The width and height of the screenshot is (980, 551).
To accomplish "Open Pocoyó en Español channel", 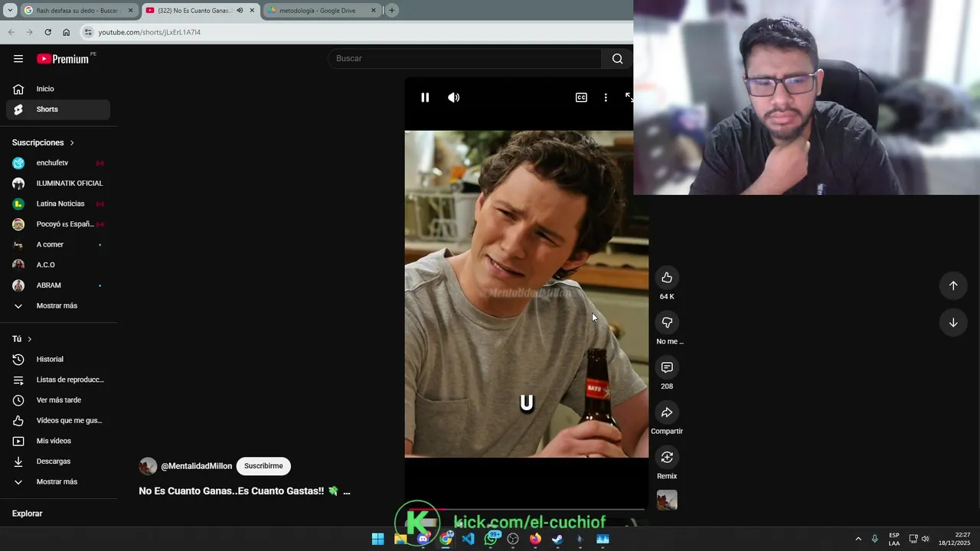I will pyautogui.click(x=58, y=224).
